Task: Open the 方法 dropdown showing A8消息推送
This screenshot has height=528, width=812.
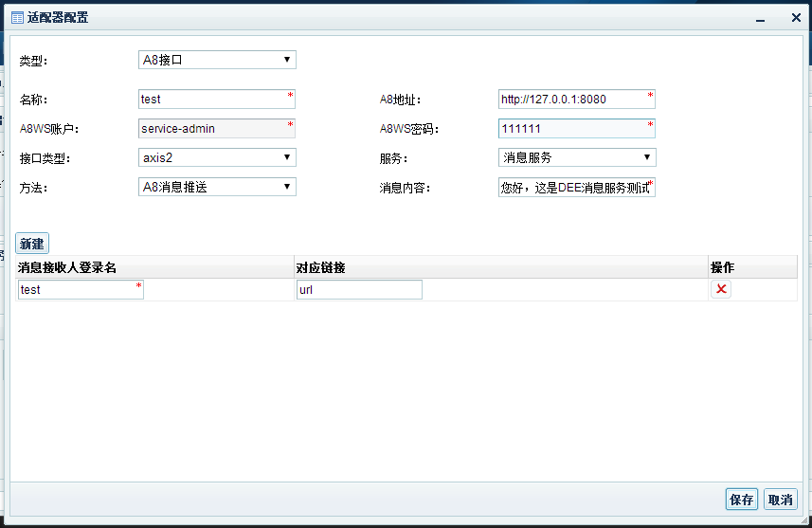Action: pyautogui.click(x=217, y=187)
